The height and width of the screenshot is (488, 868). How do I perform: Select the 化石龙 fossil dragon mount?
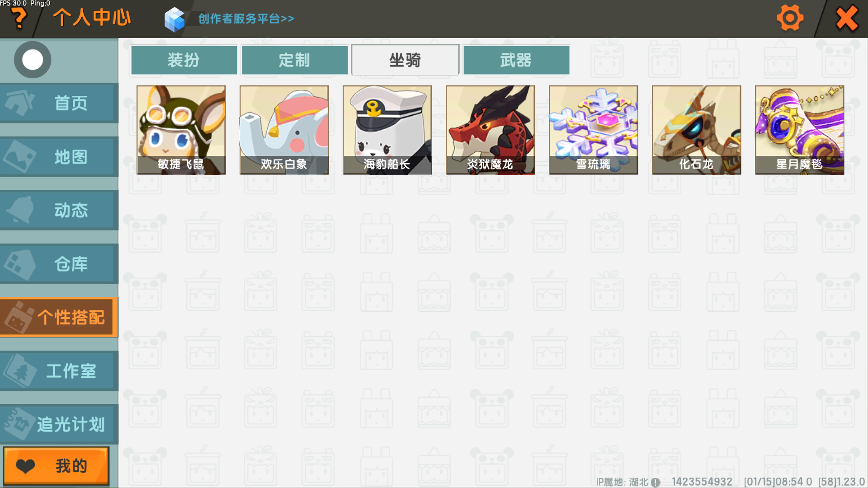point(696,130)
